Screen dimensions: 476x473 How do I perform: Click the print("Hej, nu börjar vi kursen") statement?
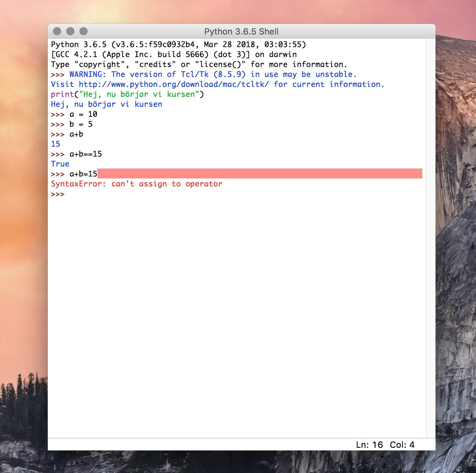point(127,94)
